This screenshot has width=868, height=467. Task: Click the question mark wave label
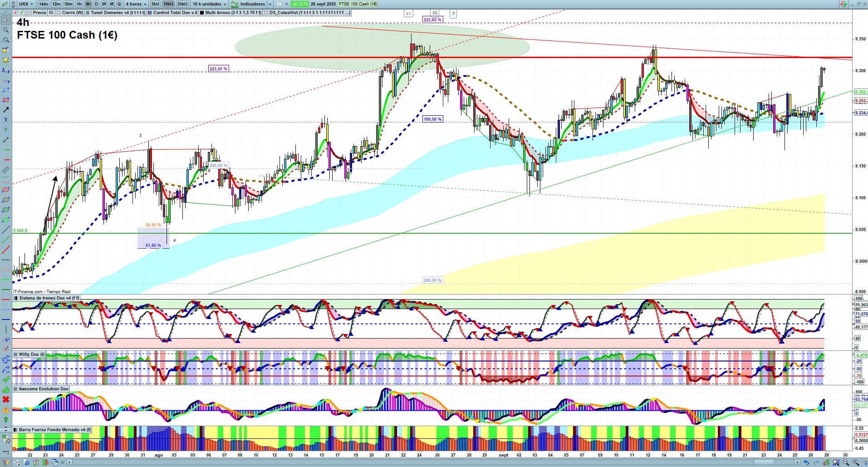click(453, 14)
